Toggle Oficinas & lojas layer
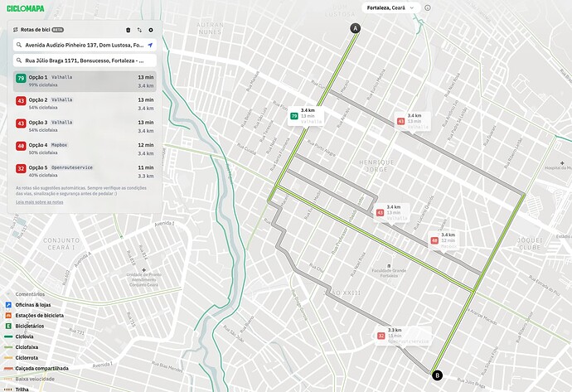The image size is (572, 392). (28, 305)
